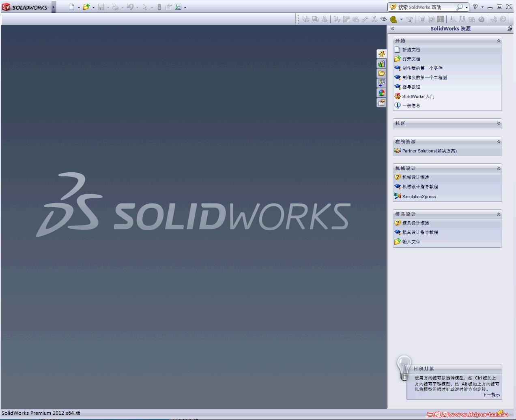Open 模具设计概述 link

click(415, 223)
